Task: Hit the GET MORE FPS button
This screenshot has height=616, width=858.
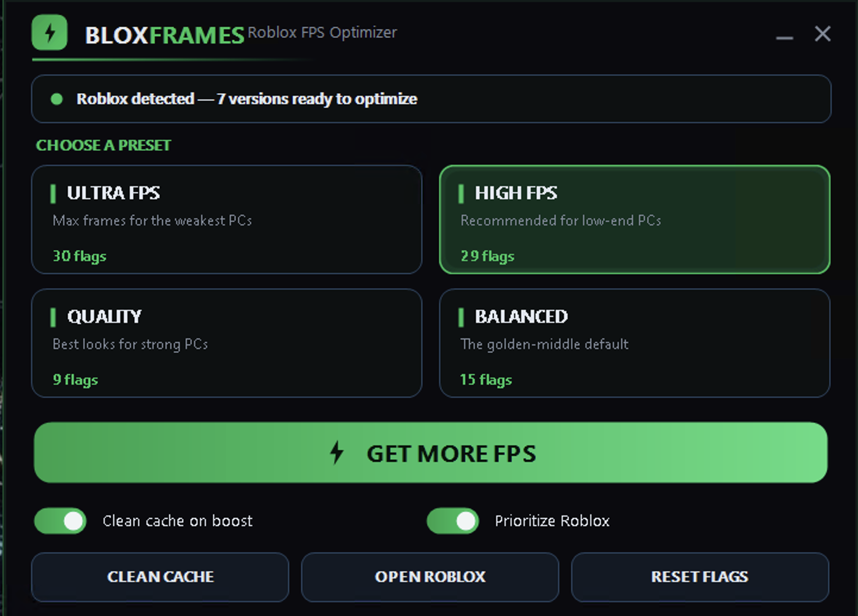Action: point(431,452)
